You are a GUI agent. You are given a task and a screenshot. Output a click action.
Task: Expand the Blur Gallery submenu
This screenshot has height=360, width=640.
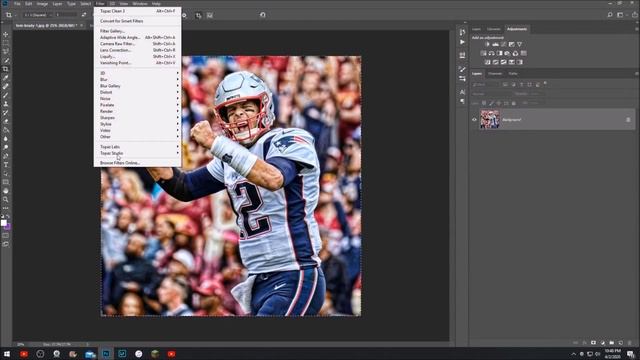[138, 86]
